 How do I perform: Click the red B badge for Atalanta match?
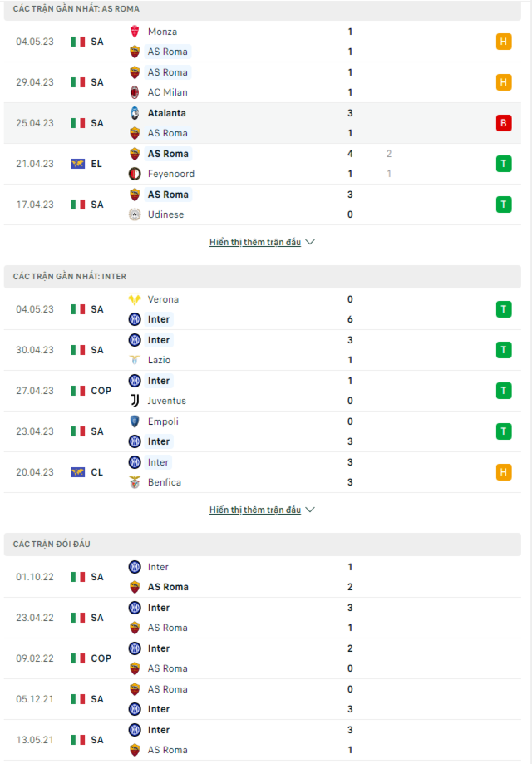(504, 123)
